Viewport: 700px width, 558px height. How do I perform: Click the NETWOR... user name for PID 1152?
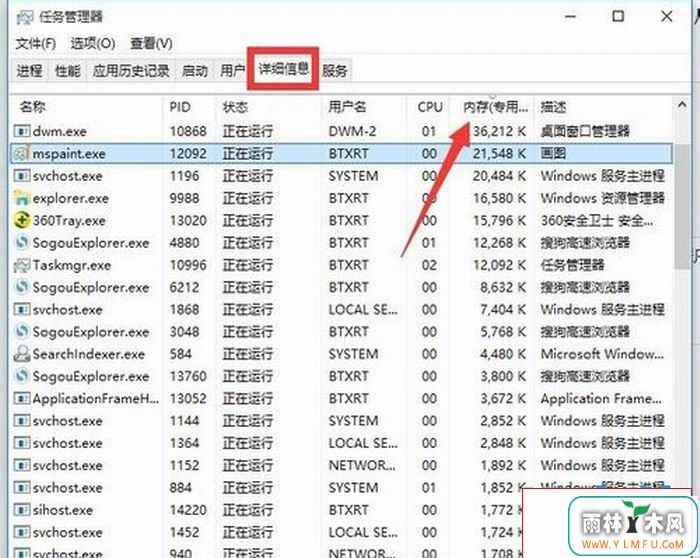point(362,465)
